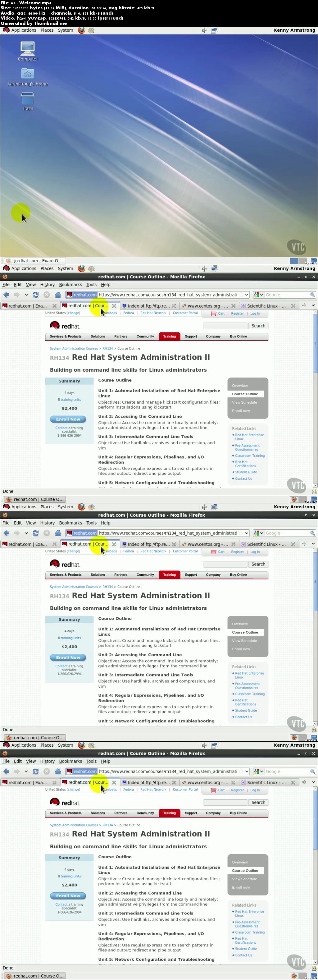The image size is (318, 980).
Task: Open the Bookmarks menu in the second frame
Action: click(70, 285)
